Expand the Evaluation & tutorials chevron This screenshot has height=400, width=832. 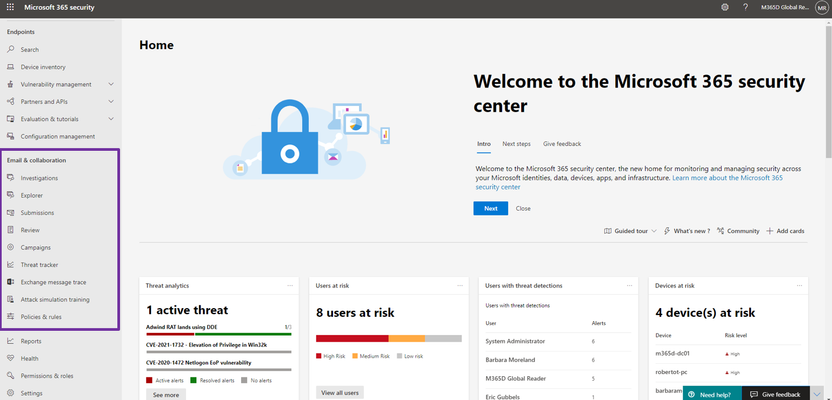coord(111,119)
